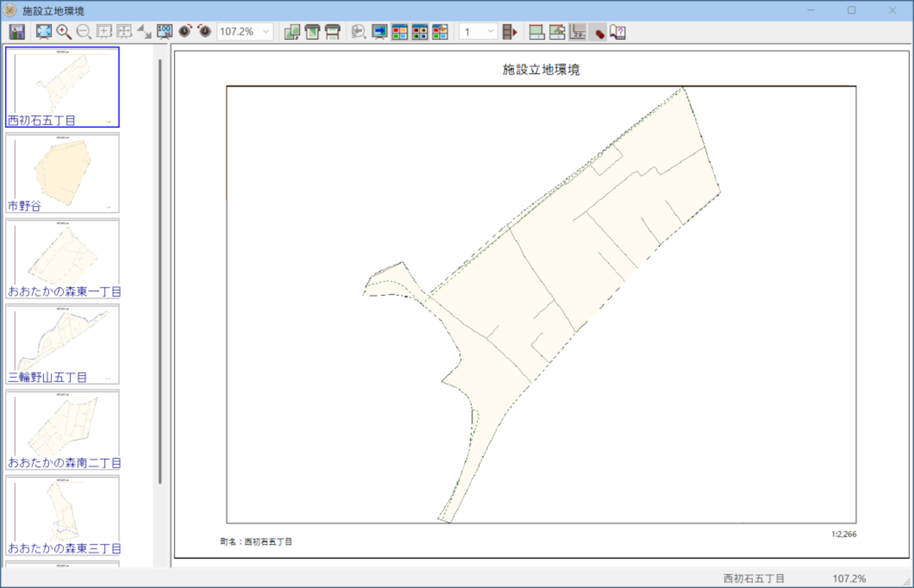Toggle the colored grid thumbnails view
This screenshot has height=588, width=914.
tap(400, 32)
